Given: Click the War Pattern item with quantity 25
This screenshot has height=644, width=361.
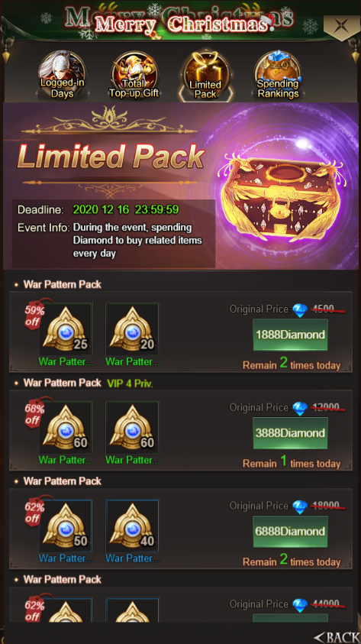Looking at the screenshot, I should [66, 329].
